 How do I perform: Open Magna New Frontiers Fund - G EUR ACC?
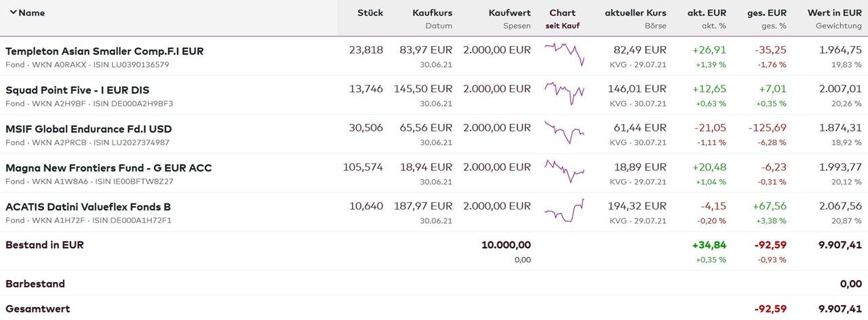click(x=108, y=167)
